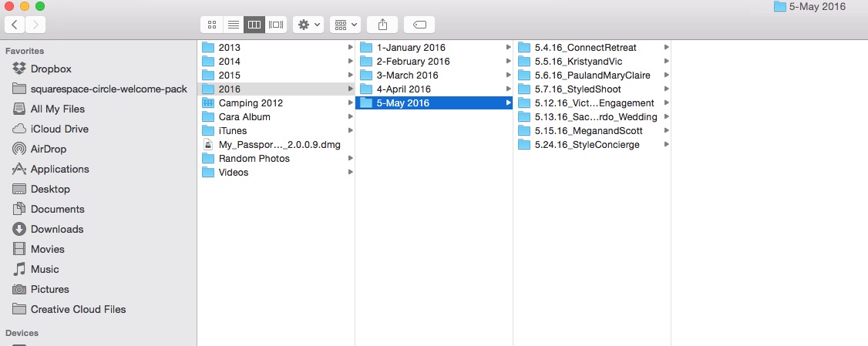Select the iTunes folder
The width and height of the screenshot is (868, 346).
point(276,131)
